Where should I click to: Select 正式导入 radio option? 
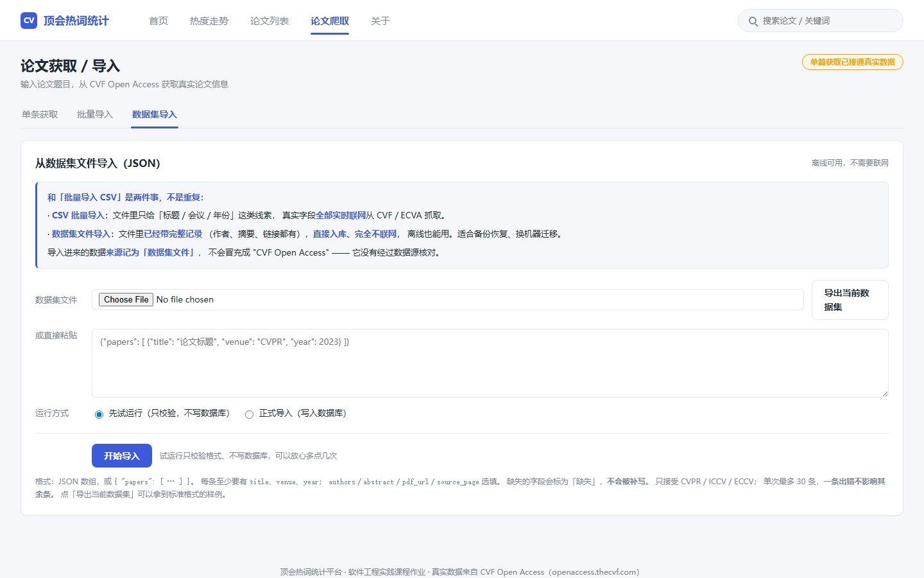249,414
